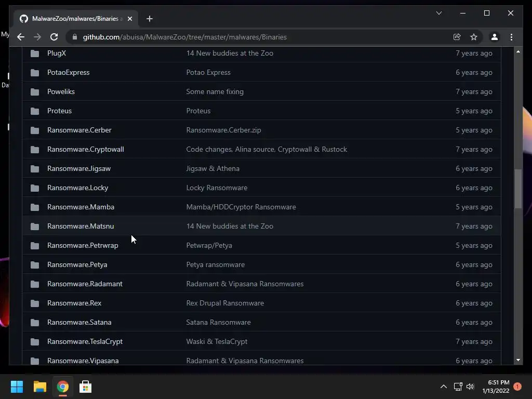Open the Chrome three-dot menu
The image size is (532, 399).
click(511, 37)
